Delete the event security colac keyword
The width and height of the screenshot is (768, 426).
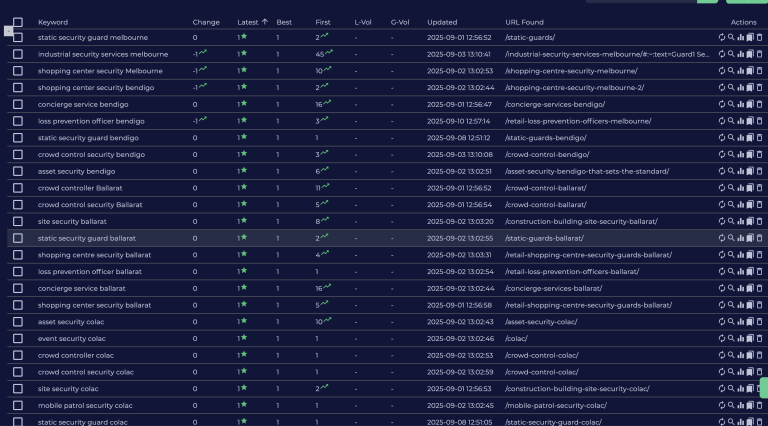coord(759,338)
